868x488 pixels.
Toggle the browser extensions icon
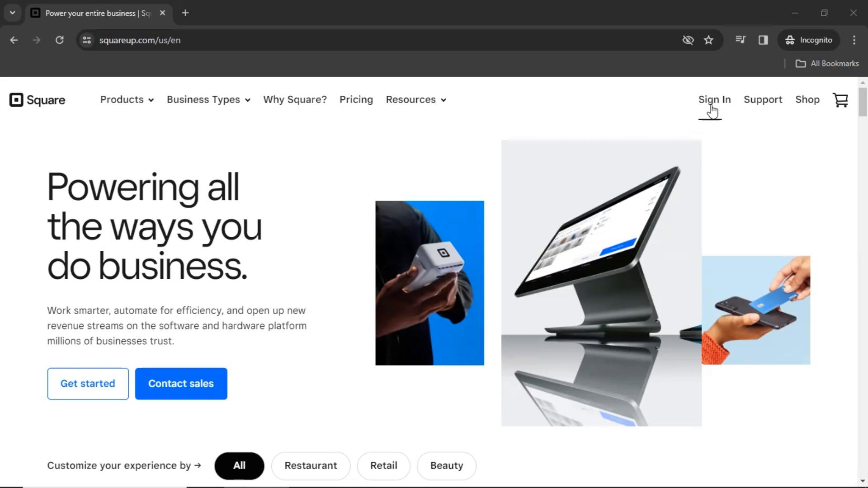pos(763,40)
